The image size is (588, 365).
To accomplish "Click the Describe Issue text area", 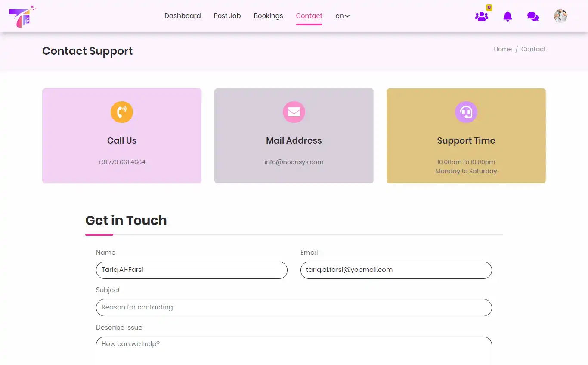I will coord(294,349).
